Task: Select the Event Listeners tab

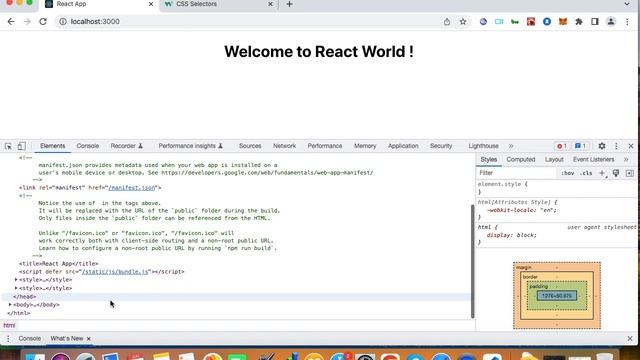Action: click(593, 160)
